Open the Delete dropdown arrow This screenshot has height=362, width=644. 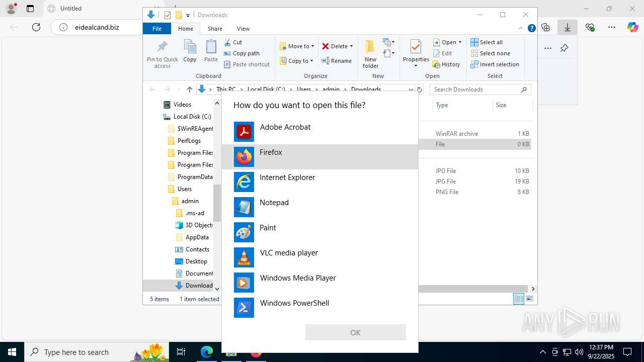click(x=351, y=46)
